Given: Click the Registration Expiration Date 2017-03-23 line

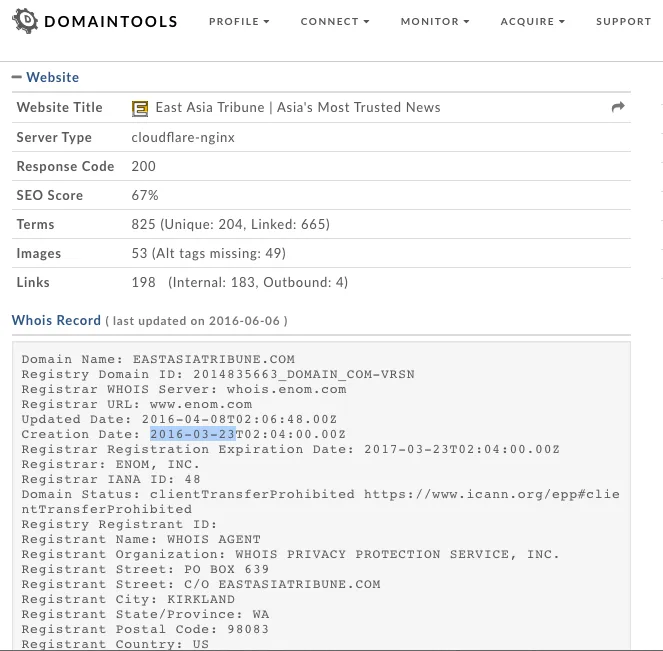Looking at the screenshot, I should tap(290, 449).
